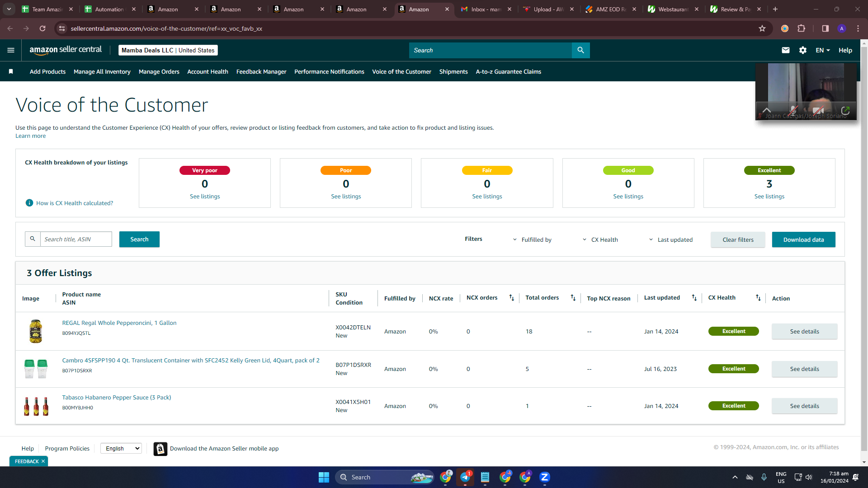Click Clear filters button

click(738, 239)
